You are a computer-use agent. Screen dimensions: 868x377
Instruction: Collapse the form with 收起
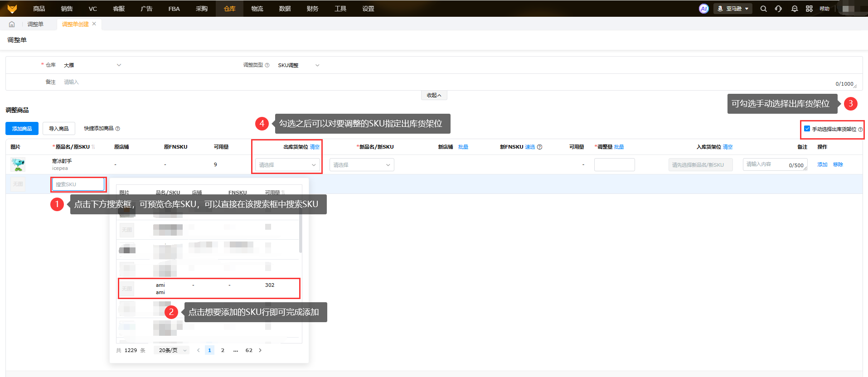[434, 95]
